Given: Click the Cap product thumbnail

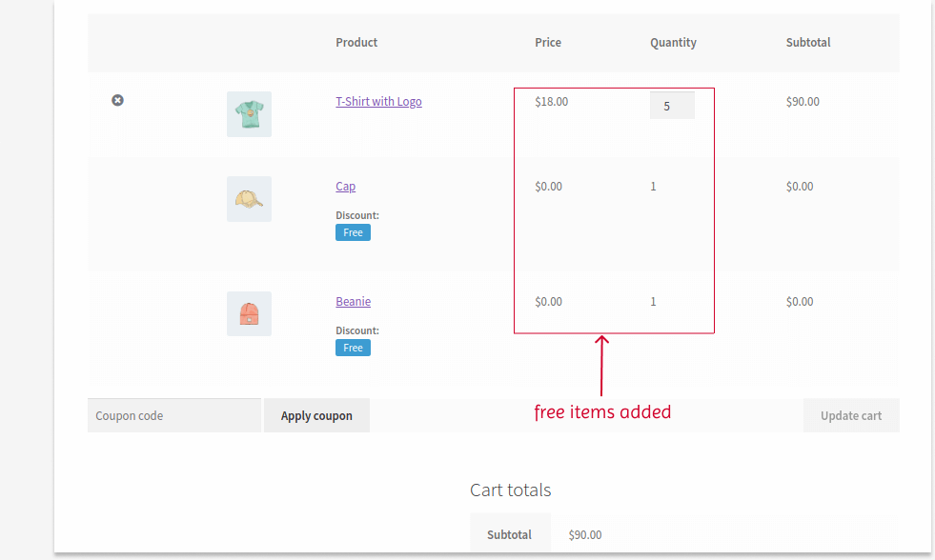Looking at the screenshot, I should (249, 198).
